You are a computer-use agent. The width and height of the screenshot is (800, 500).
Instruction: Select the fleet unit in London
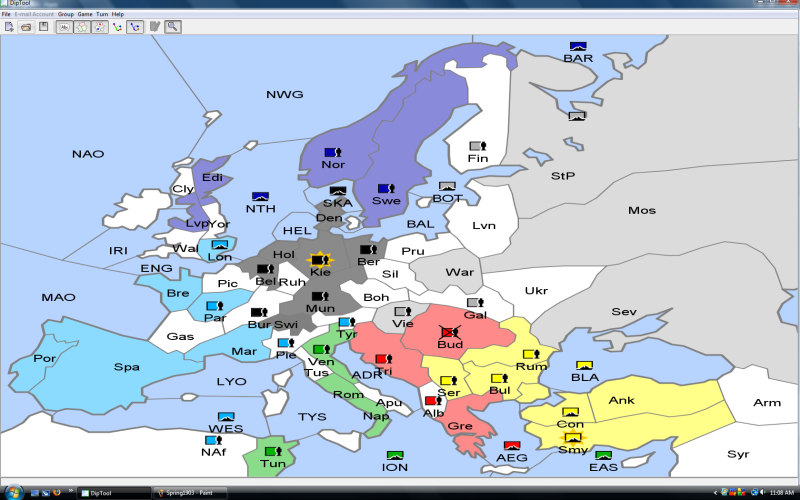pos(220,244)
